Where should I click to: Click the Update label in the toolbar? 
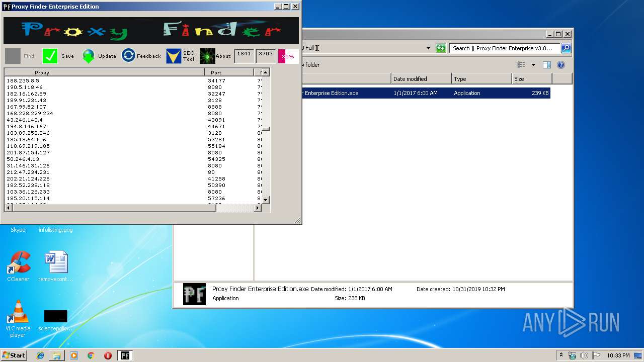click(x=107, y=56)
